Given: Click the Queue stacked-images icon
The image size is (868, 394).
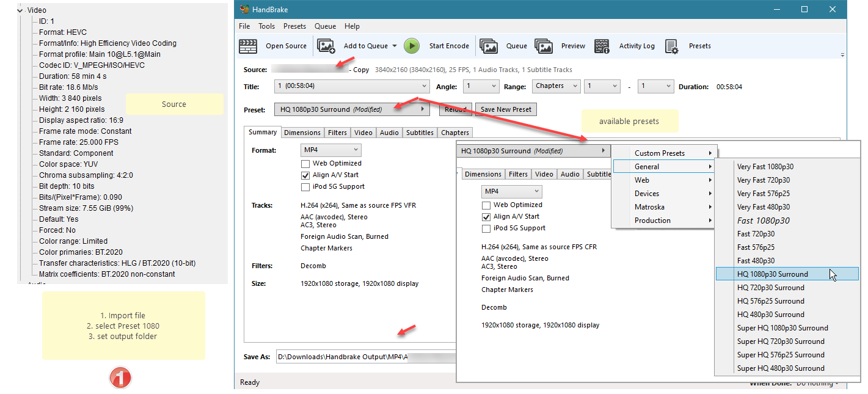Looking at the screenshot, I should (488, 46).
